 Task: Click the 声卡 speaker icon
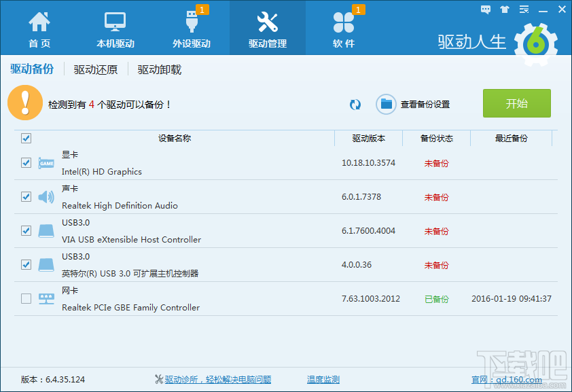point(46,197)
